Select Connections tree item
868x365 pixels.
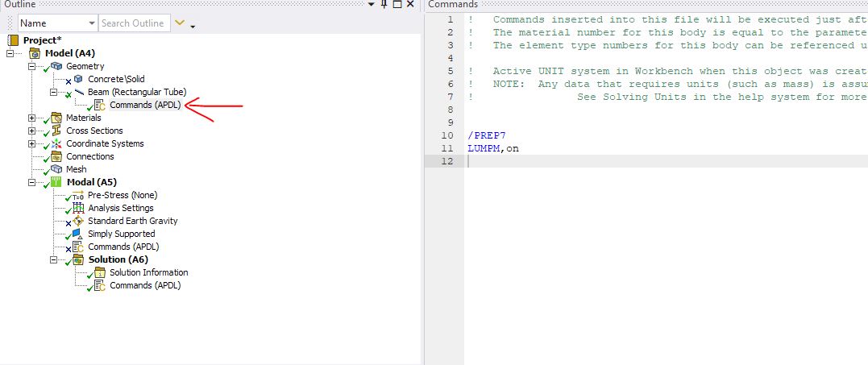click(90, 156)
